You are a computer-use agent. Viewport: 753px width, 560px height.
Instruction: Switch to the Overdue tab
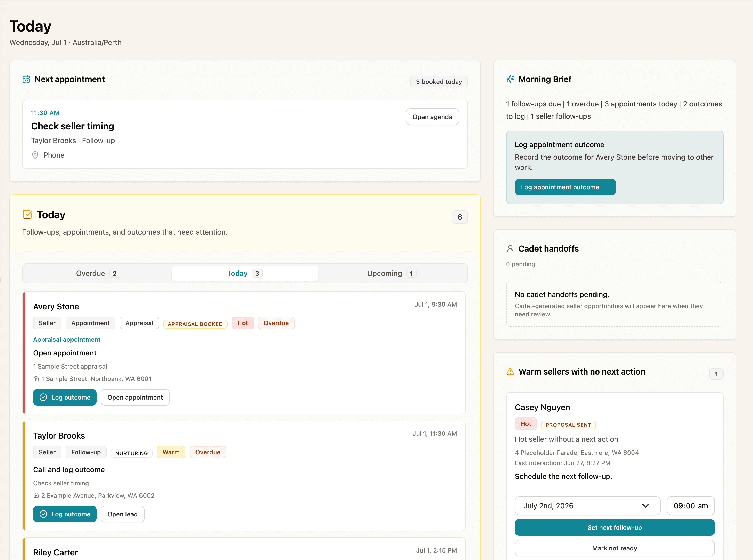click(98, 274)
